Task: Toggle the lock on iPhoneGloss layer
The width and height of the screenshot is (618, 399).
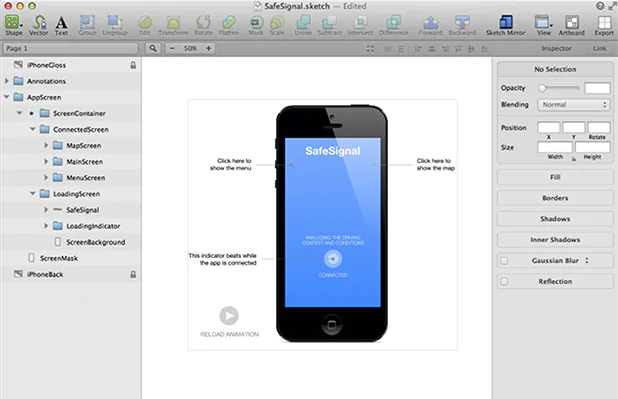Action: click(x=133, y=65)
